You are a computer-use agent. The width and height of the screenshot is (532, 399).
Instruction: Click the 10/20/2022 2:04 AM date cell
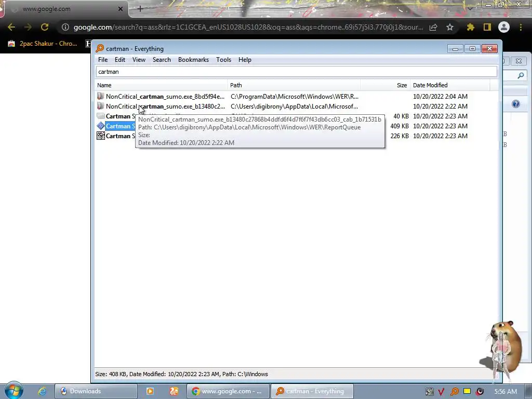[440, 96]
